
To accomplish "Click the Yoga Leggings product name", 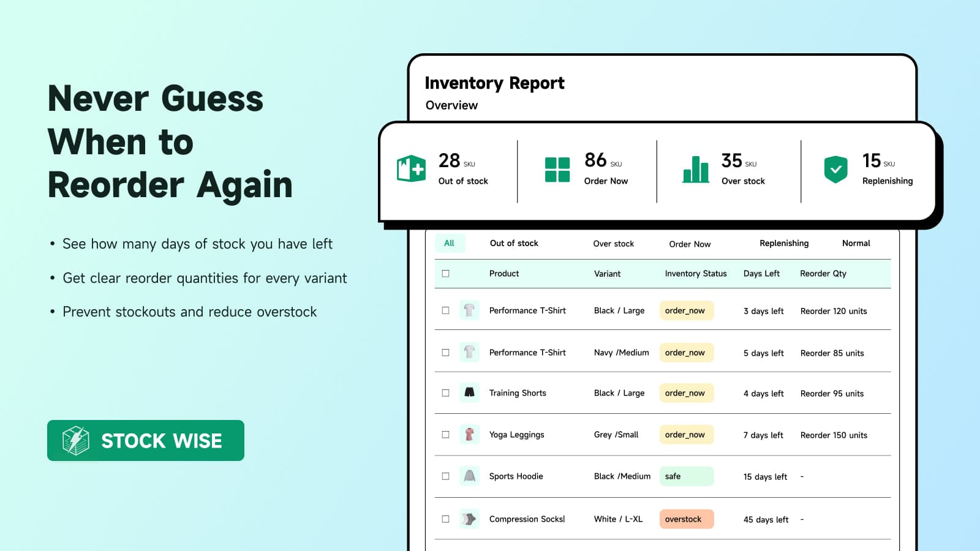I will tap(516, 435).
